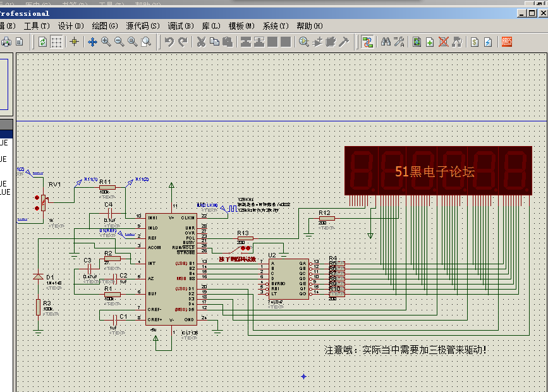Open the 帮助(H) help menu
Image resolution: width=548 pixels, height=392 pixels.
pyautogui.click(x=310, y=26)
